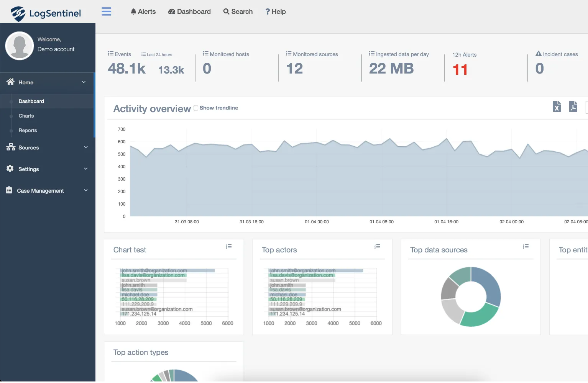Open the Reports sidebar link
Image resolution: width=588 pixels, height=383 pixels.
tap(28, 130)
